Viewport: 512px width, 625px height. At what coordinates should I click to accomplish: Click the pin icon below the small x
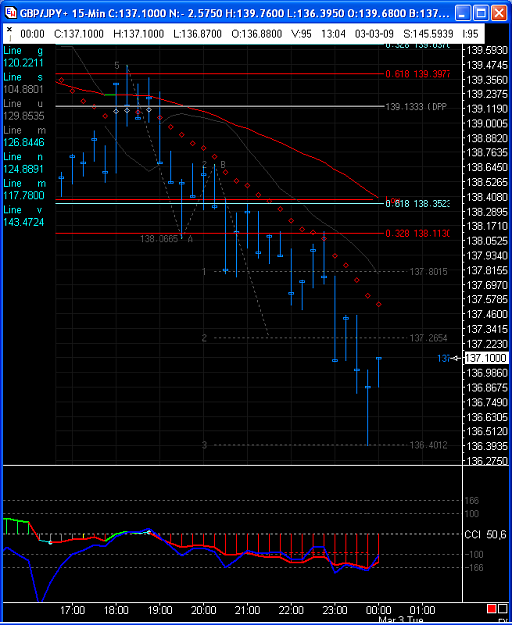(9, 38)
